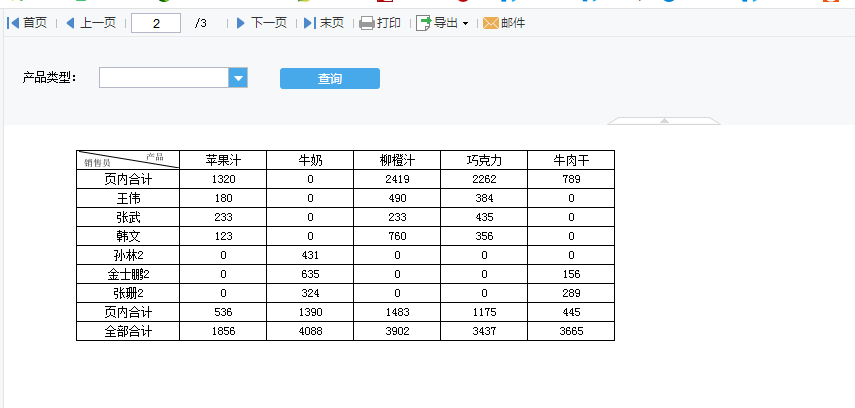
Task: Open the 产品类型 combo box arrow
Action: click(x=238, y=78)
